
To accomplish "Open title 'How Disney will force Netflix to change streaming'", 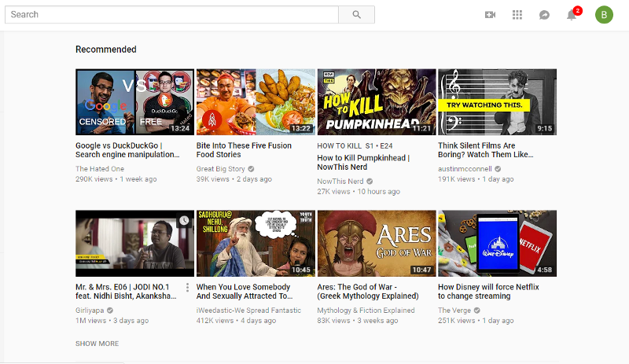I will (x=488, y=292).
